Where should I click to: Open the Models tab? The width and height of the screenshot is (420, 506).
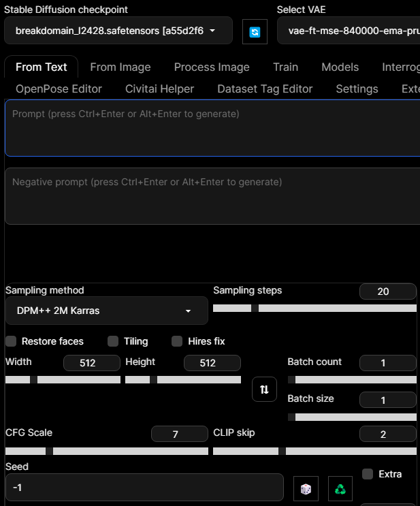pos(340,67)
